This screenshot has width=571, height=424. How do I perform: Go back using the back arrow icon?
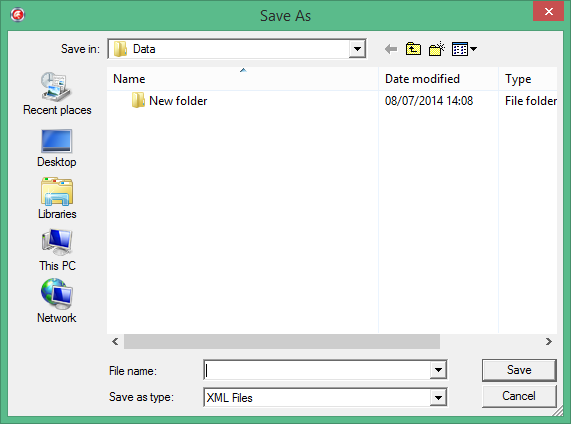[391, 49]
